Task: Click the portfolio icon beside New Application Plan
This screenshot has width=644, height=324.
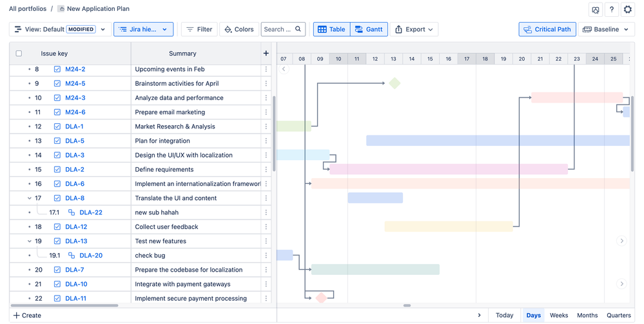Action: click(61, 8)
